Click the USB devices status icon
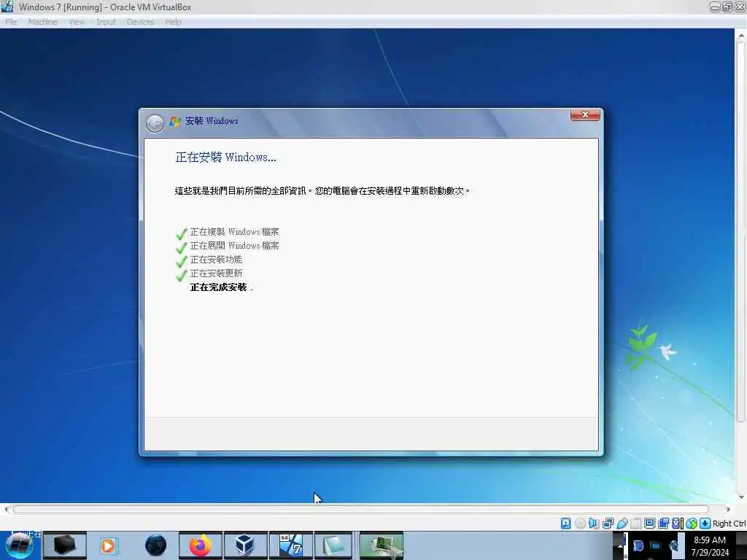747x560 pixels. (x=622, y=524)
